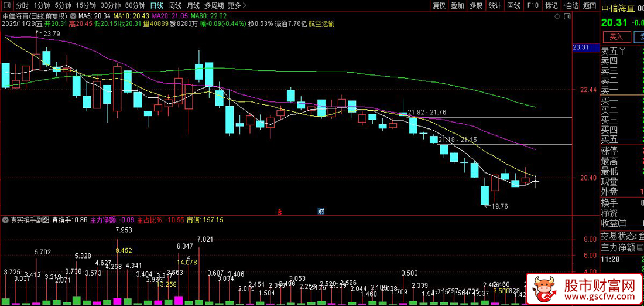The height and width of the screenshot is (306, 644).
Task: Add stock via +自选 button
Action: point(571,5)
